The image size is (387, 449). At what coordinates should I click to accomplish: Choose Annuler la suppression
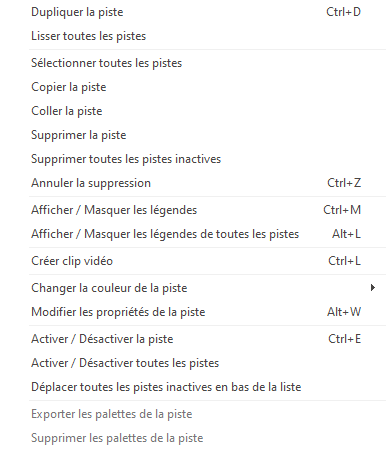coord(208,183)
